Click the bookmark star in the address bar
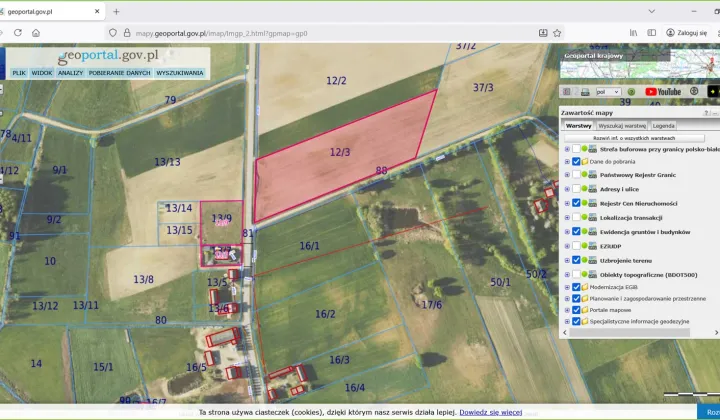This screenshot has height=420, width=720. pyautogui.click(x=558, y=33)
